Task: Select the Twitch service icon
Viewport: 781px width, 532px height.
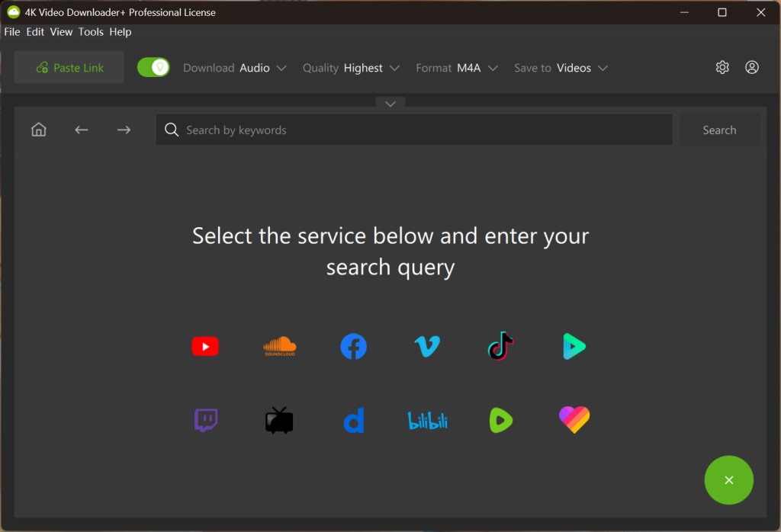Action: 206,420
